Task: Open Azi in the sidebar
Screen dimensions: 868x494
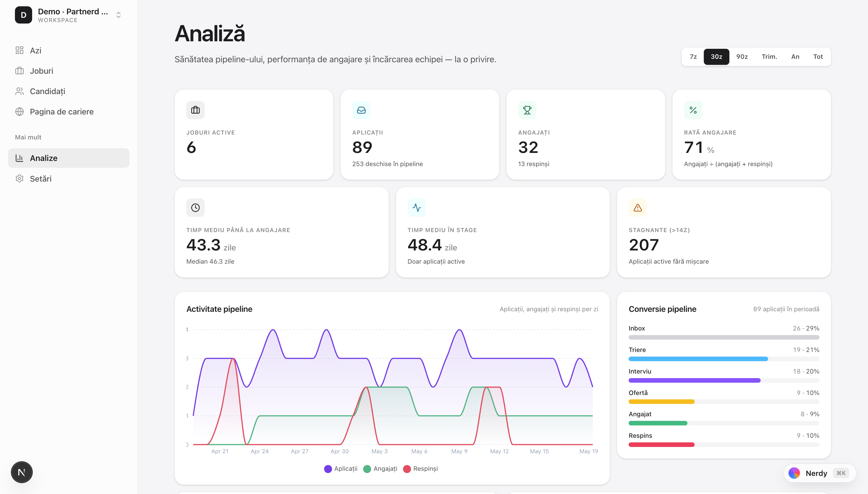Action: point(69,50)
